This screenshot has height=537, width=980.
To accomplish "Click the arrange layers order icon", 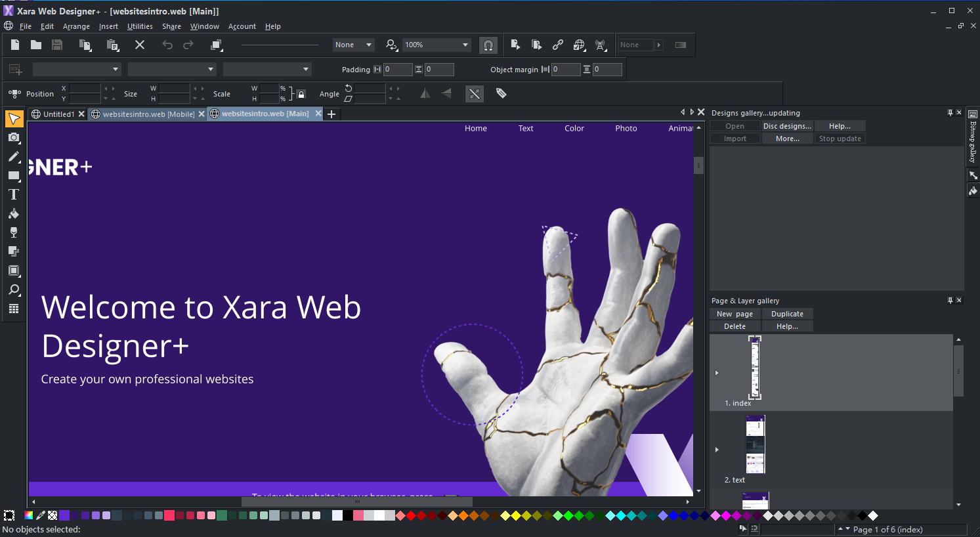I will [217, 45].
